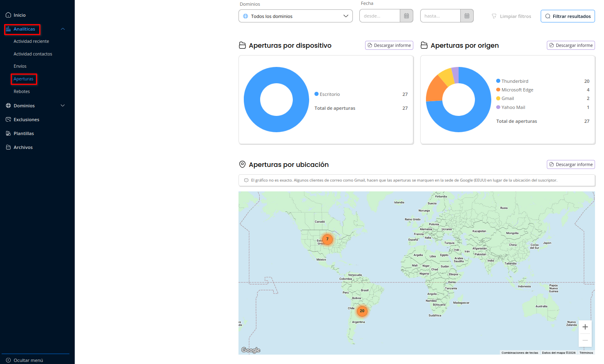Open the 'hasta' date calendar icon
The height and width of the screenshot is (364, 604).
pyautogui.click(x=467, y=16)
